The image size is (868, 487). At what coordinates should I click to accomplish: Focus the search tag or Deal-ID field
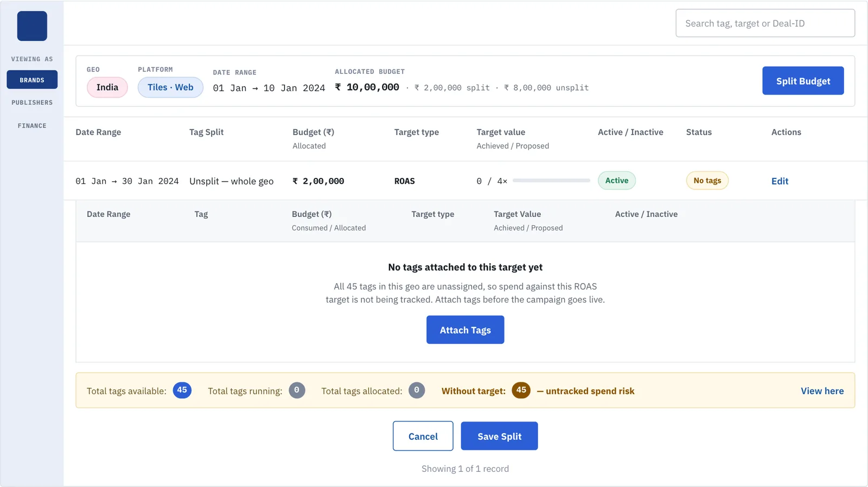tap(765, 23)
